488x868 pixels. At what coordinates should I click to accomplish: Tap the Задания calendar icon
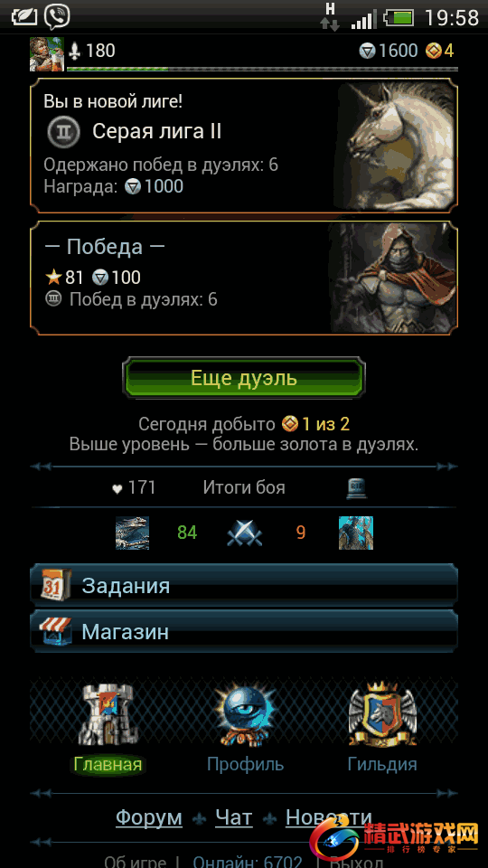coord(56,585)
